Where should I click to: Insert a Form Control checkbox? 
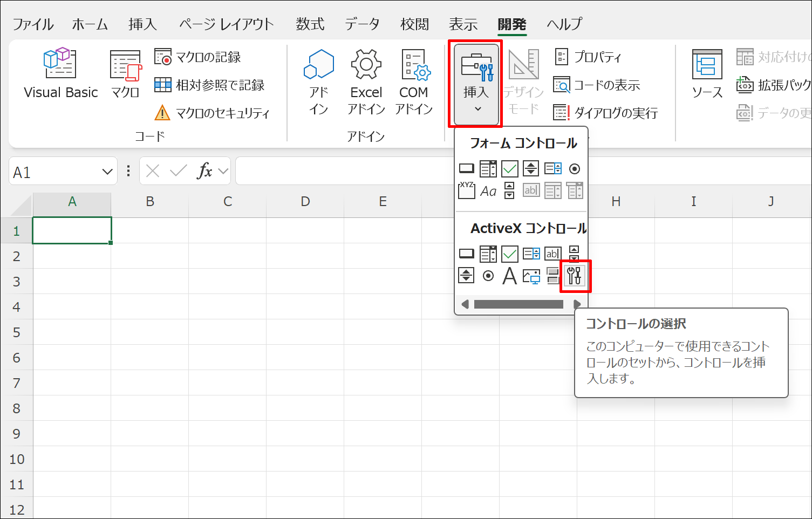coord(509,168)
